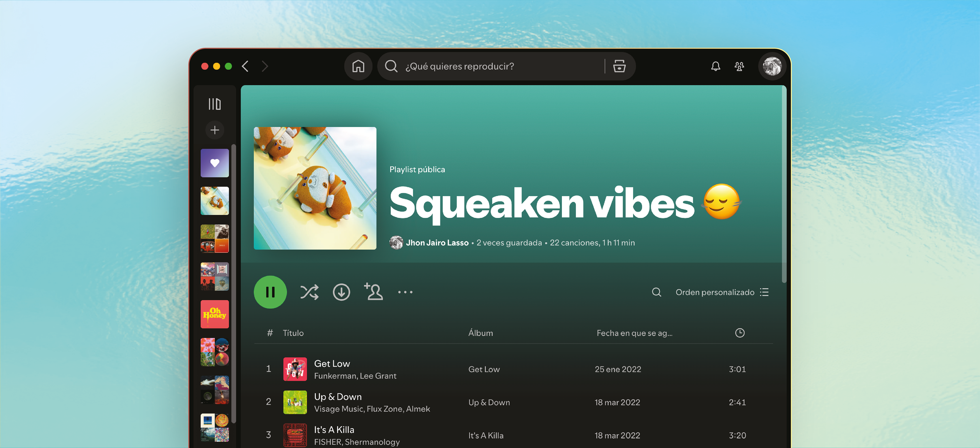Viewport: 980px width, 448px height.
Task: Open the Browse icon in search bar
Action: [619, 66]
